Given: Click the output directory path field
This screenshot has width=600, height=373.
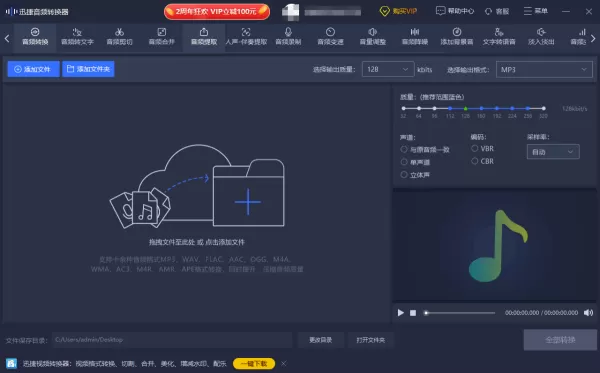Looking at the screenshot, I should tap(172, 340).
